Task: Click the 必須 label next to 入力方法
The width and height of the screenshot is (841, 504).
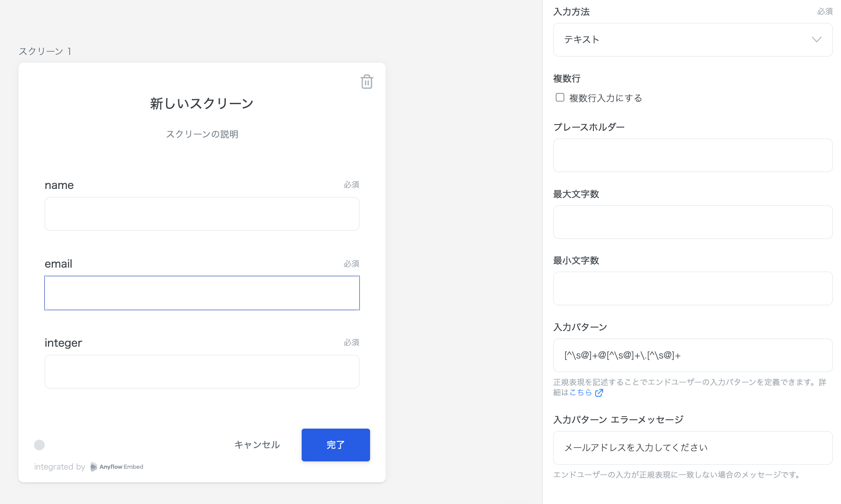Action: click(x=824, y=11)
